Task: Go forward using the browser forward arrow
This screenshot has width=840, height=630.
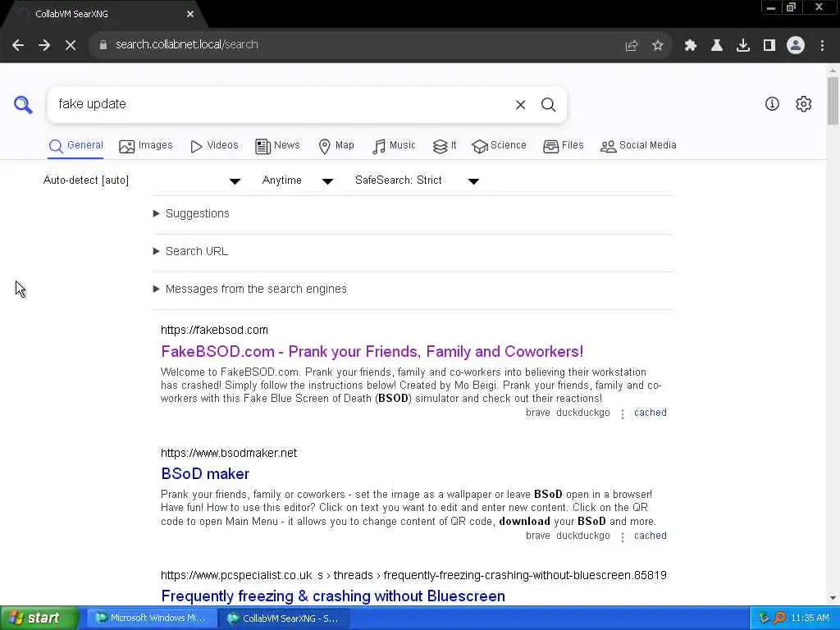Action: pyautogui.click(x=44, y=45)
